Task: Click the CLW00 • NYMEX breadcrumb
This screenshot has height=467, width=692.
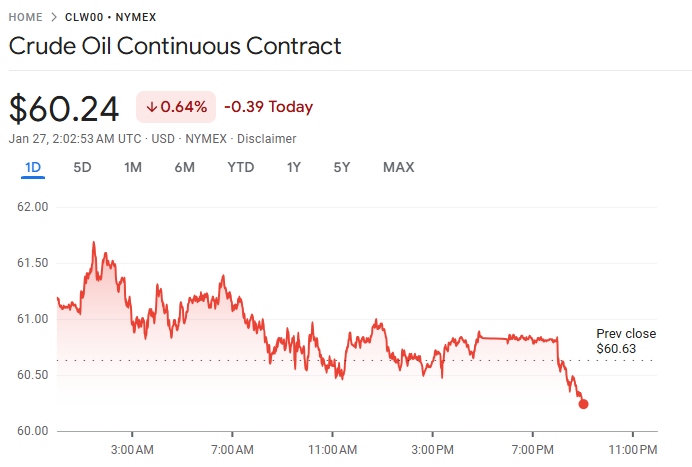Action: point(110,17)
